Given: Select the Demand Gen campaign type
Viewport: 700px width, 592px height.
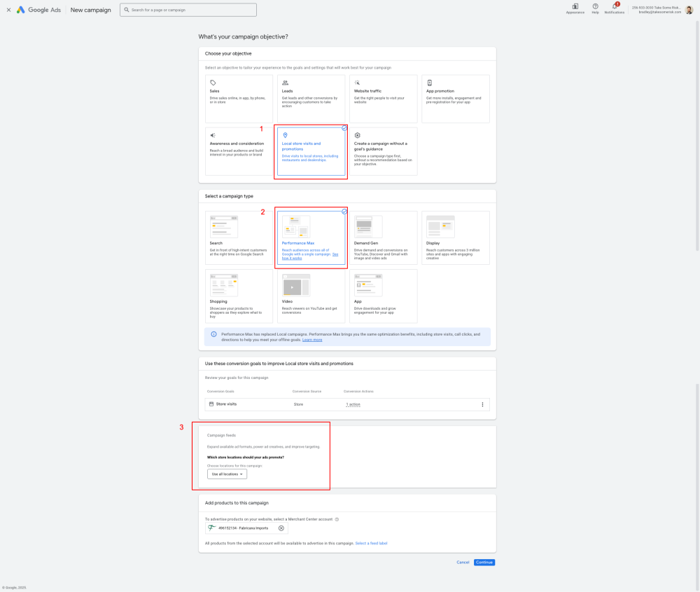Looking at the screenshot, I should 384,238.
